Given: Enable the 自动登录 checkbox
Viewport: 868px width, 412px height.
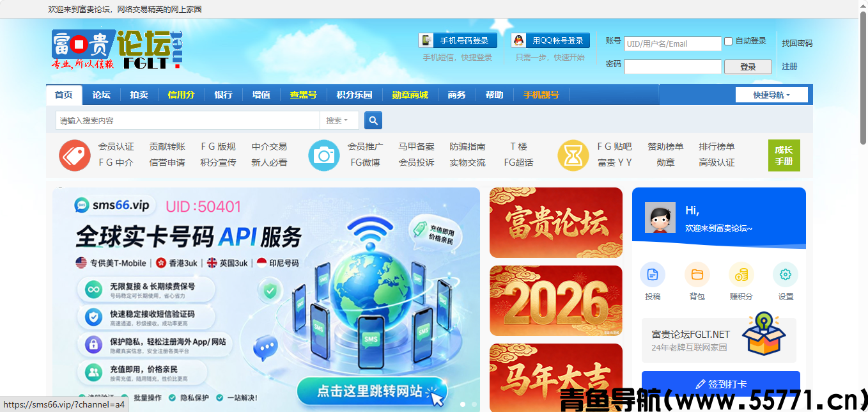Looking at the screenshot, I should tap(728, 41).
